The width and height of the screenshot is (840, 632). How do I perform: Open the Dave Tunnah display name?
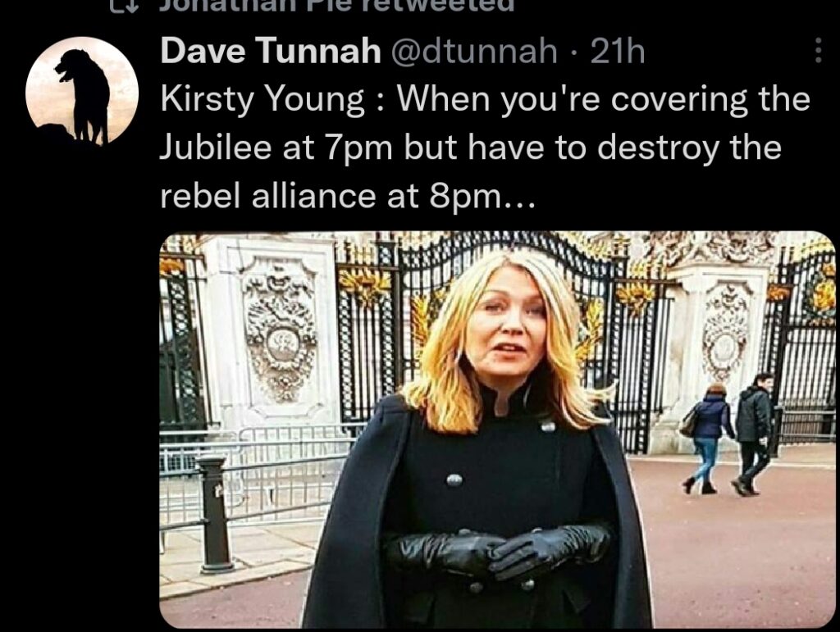pos(271,51)
